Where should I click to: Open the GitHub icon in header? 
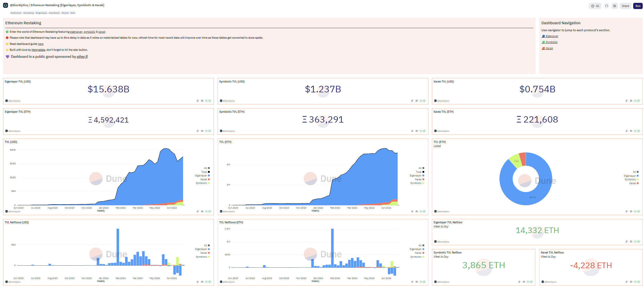(x=607, y=6)
